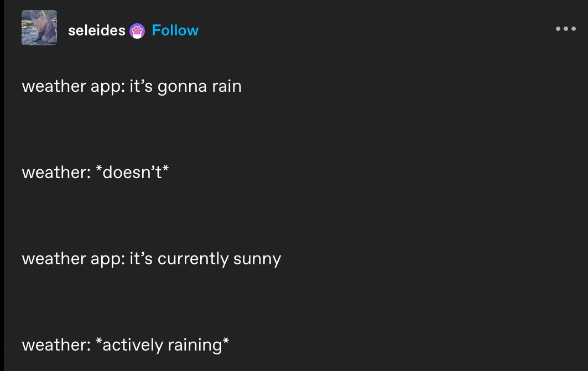This screenshot has height=371, width=588.
Task: Click the pink paw inside the badge
Action: coord(137,30)
